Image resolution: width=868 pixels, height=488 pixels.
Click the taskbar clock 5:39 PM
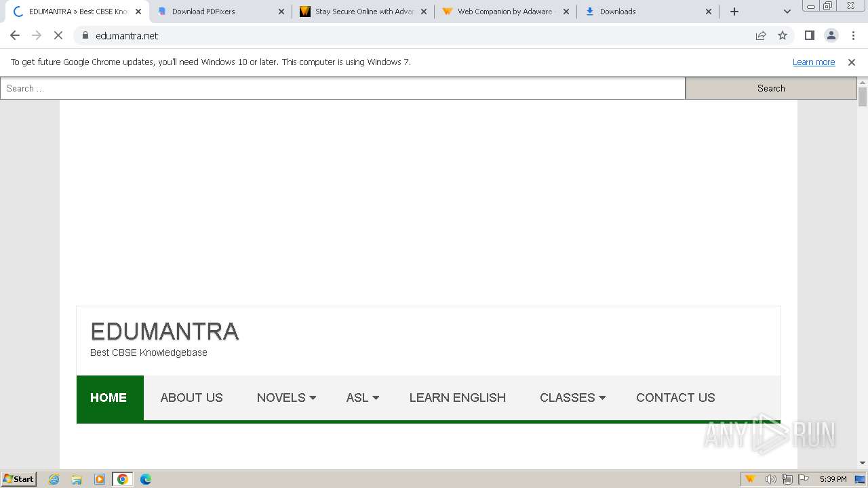tap(833, 479)
